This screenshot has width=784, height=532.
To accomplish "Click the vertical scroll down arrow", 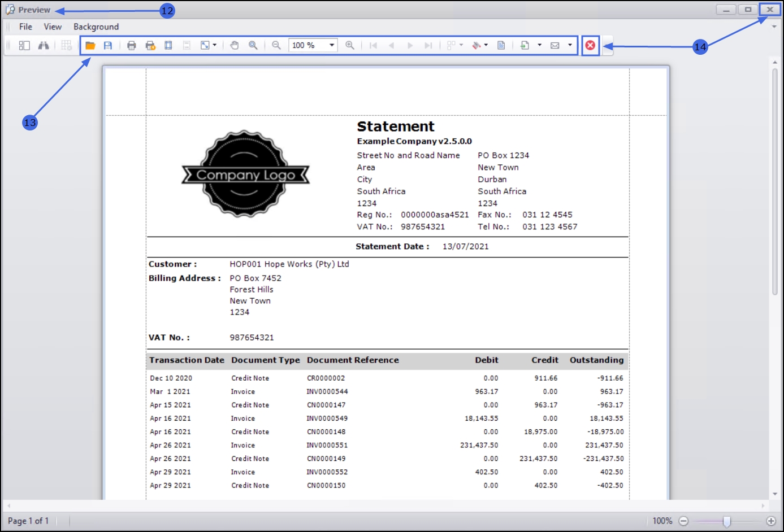I will [775, 494].
